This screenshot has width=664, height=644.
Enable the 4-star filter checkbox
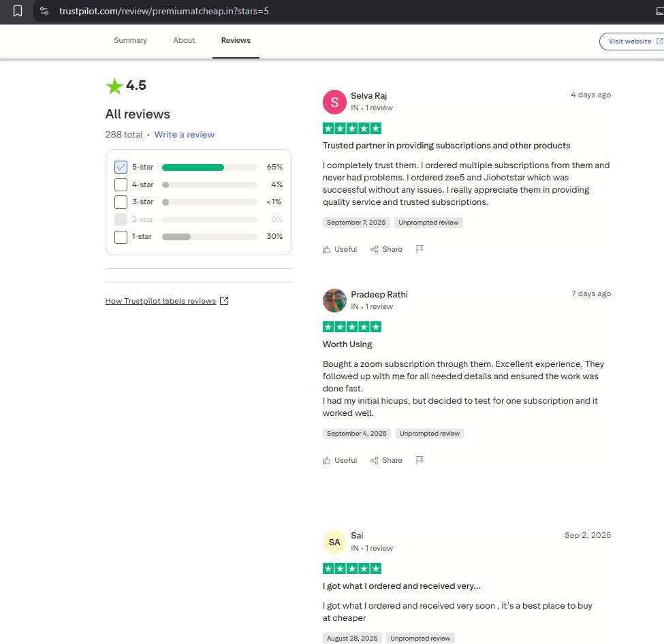point(121,184)
